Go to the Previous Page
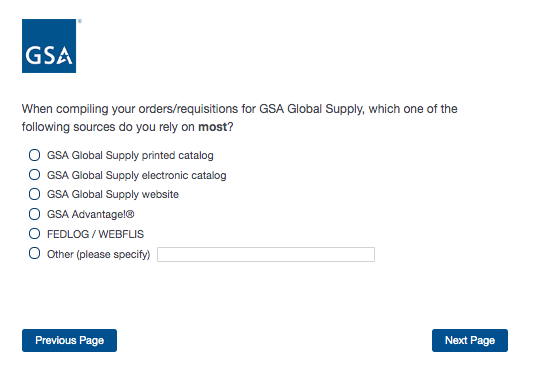 pos(69,340)
